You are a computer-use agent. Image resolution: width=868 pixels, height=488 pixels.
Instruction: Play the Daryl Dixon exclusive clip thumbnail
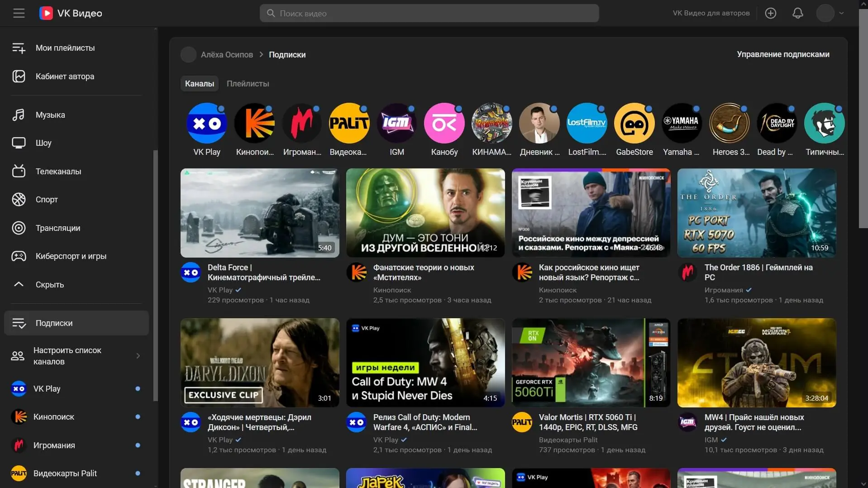point(260,363)
